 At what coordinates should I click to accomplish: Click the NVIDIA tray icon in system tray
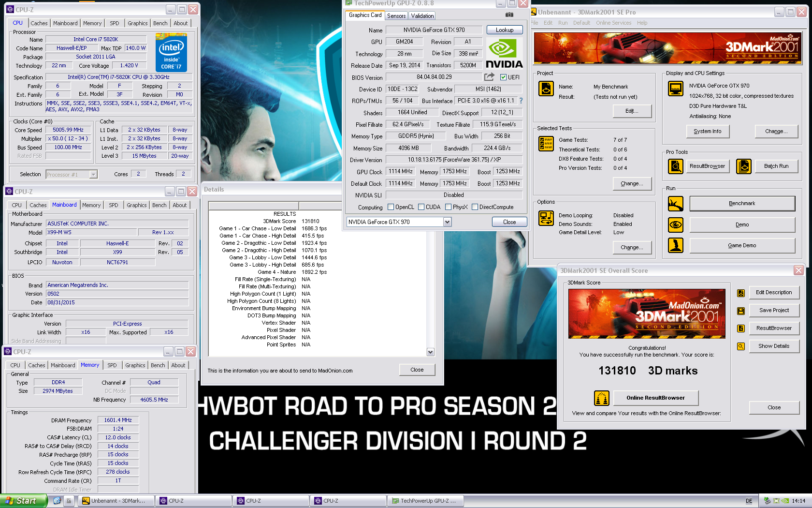coord(785,501)
